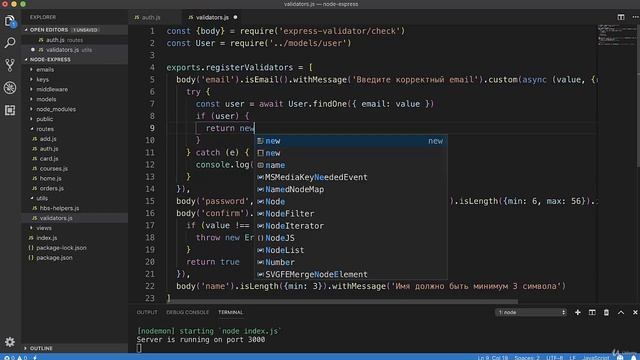Switch to the Debug Console tab

tap(187, 312)
